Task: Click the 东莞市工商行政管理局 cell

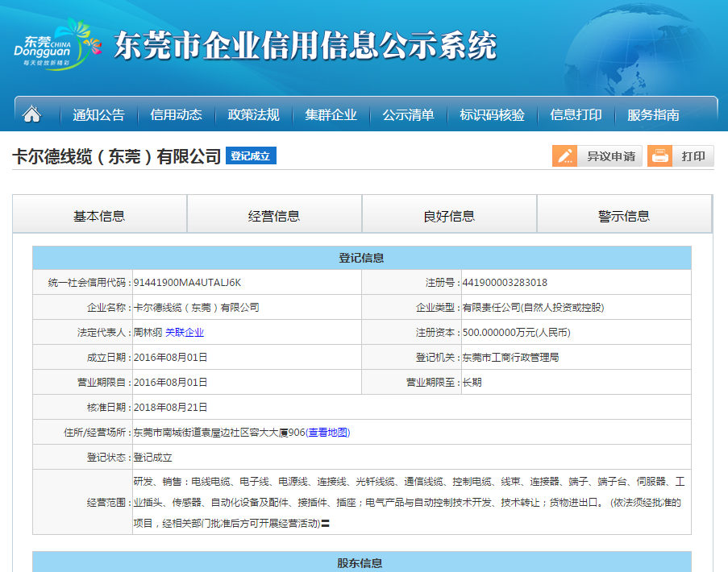Action: click(576, 357)
